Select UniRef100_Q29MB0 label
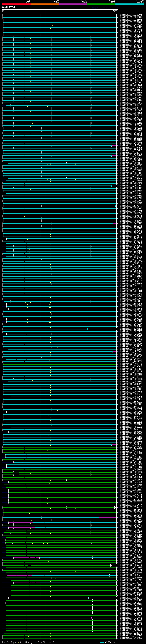Image resolution: width=146 pixels, height=644 pixels. [131, 251]
